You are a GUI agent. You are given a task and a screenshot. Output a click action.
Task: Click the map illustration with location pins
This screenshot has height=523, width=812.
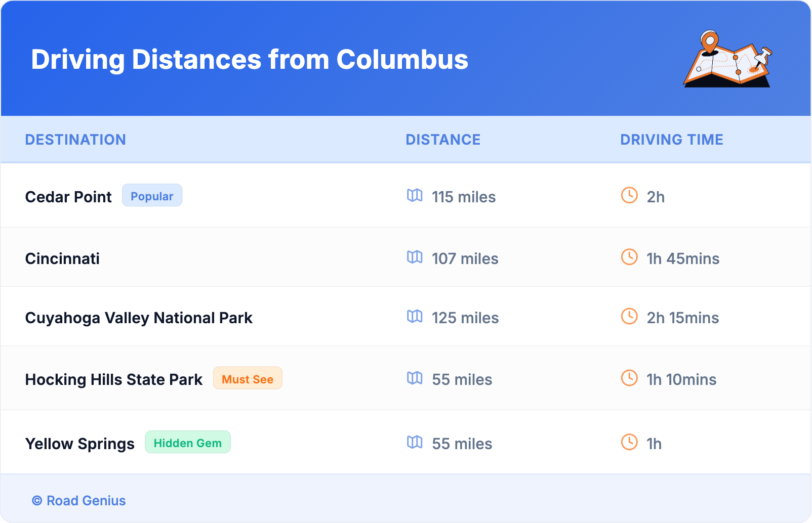click(x=727, y=60)
